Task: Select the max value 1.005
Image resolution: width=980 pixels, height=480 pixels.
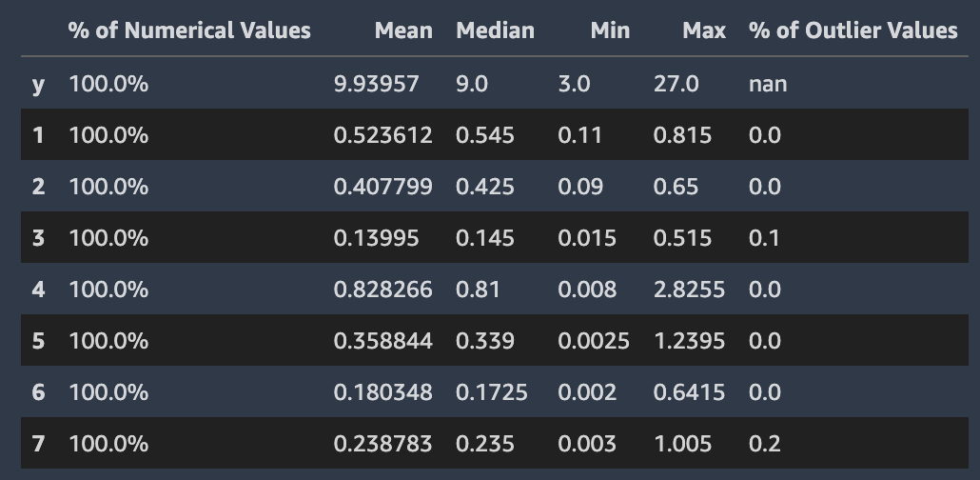Action: [682, 444]
